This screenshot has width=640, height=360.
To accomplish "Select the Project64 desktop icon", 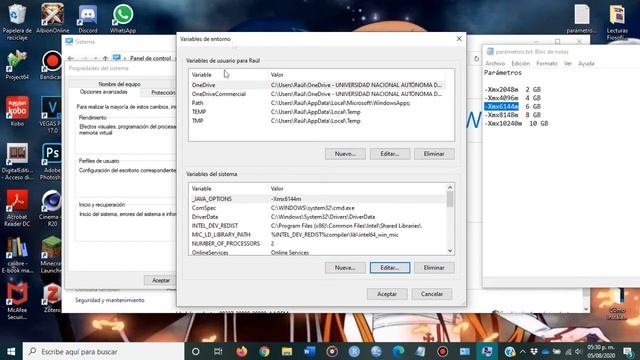I will 17,65.
